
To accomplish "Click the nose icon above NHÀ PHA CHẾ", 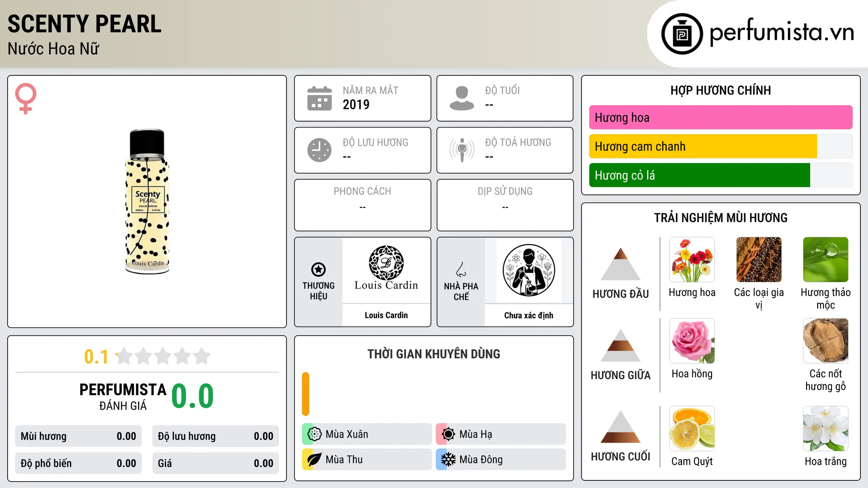I will click(x=461, y=269).
